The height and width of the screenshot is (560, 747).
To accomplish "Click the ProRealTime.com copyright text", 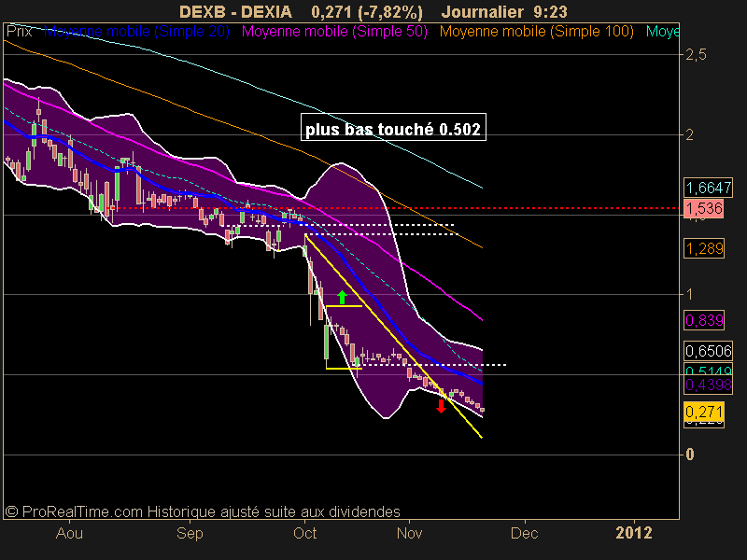I will pyautogui.click(x=203, y=511).
